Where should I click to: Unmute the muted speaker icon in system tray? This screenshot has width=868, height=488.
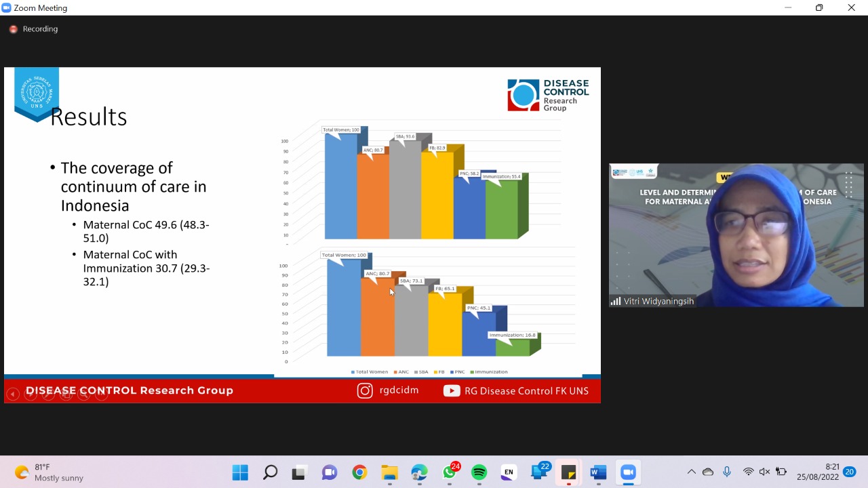pyautogui.click(x=764, y=472)
